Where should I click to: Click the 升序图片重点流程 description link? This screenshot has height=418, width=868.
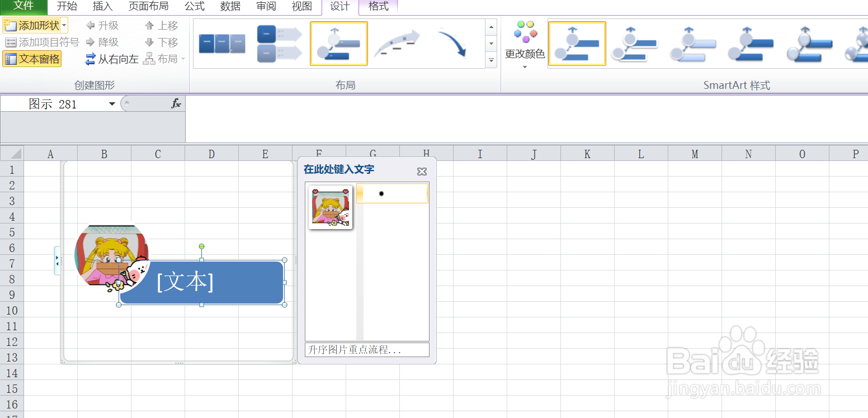click(367, 350)
